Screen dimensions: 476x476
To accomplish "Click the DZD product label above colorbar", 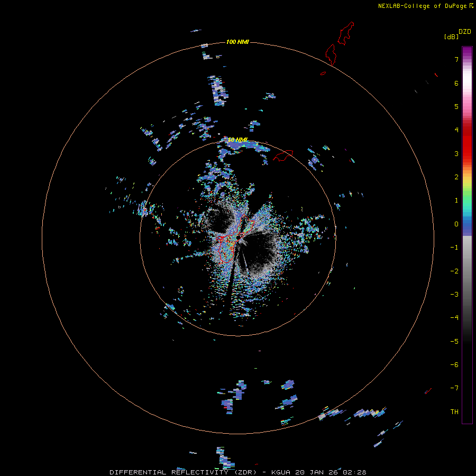I will click(465, 32).
